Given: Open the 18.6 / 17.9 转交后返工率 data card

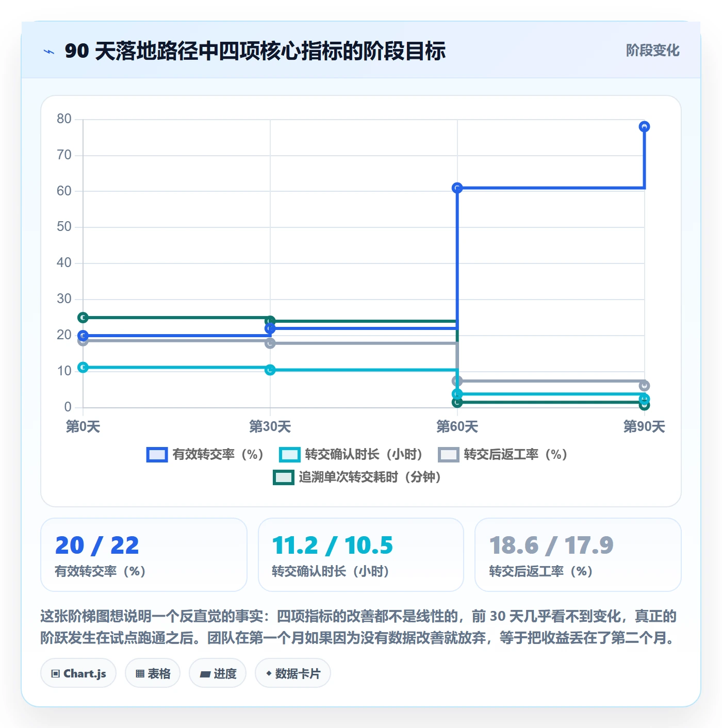Looking at the screenshot, I should 578,555.
